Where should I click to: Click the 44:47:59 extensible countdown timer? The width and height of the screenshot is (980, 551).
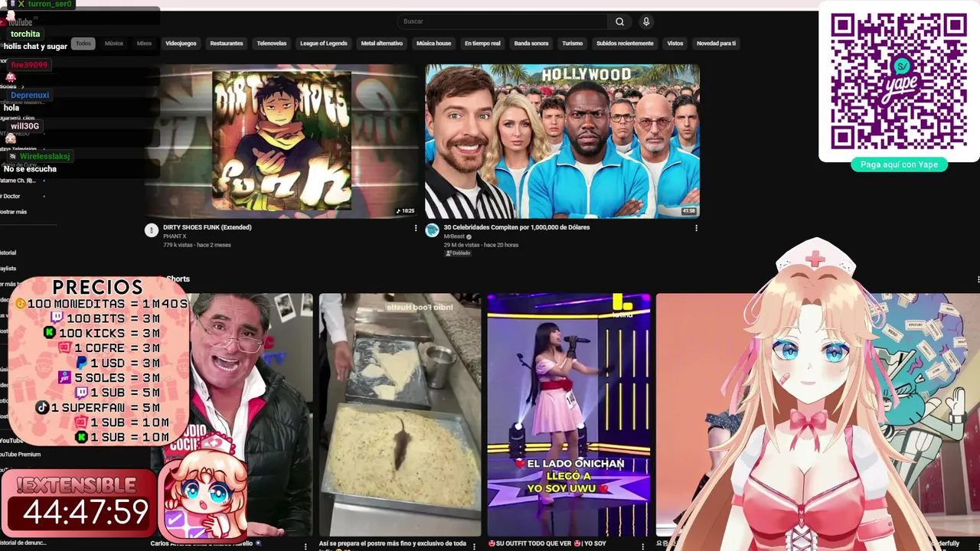(86, 513)
